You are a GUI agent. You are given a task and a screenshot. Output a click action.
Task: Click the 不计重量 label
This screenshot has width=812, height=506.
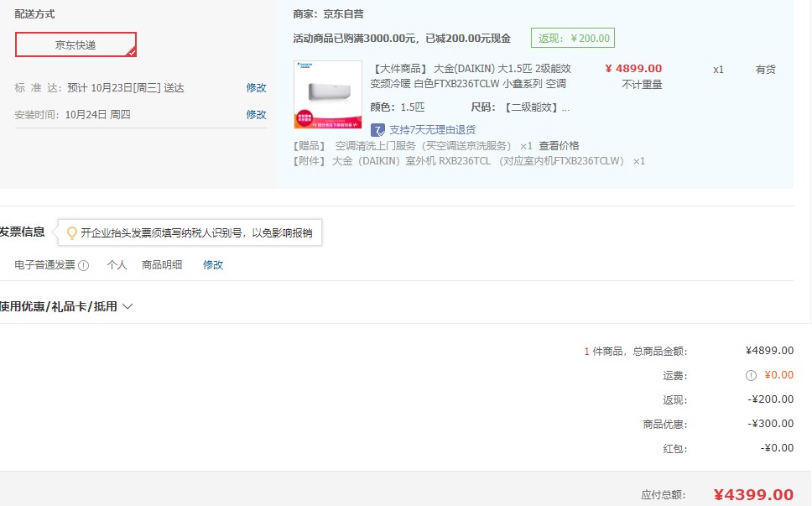tap(642, 85)
